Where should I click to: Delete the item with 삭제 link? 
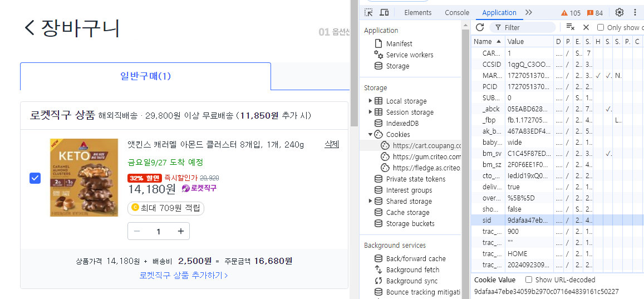tap(331, 145)
